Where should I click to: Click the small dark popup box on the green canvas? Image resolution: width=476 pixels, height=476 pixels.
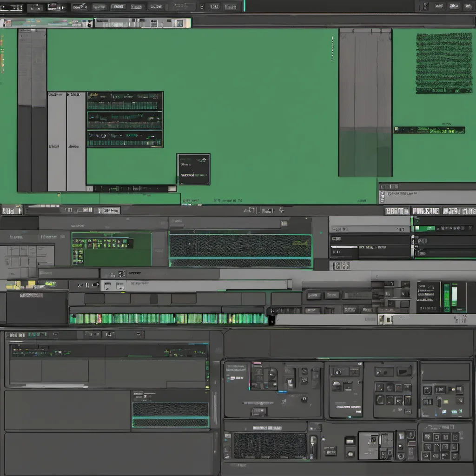pos(193,169)
